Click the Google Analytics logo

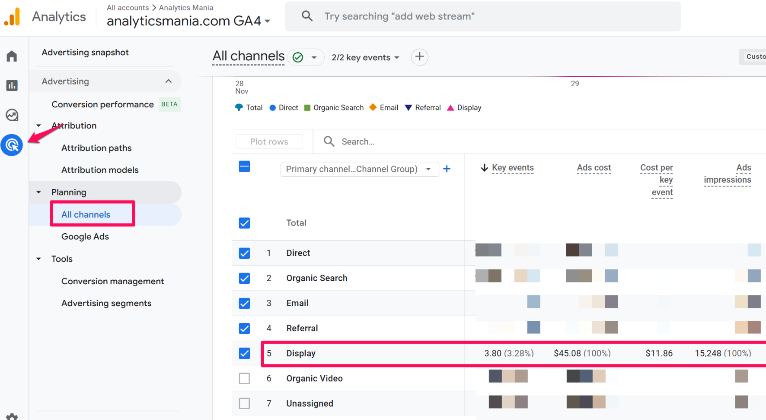(12, 16)
